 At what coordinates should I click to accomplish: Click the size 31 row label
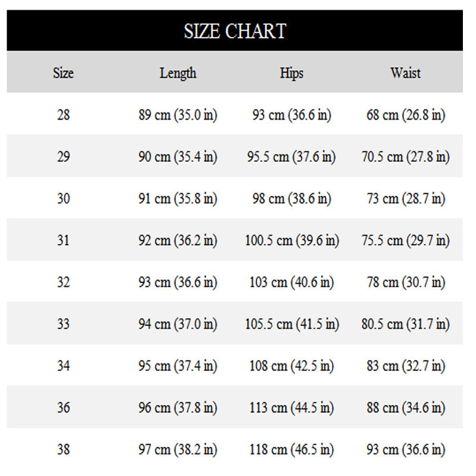pyautogui.click(x=63, y=241)
